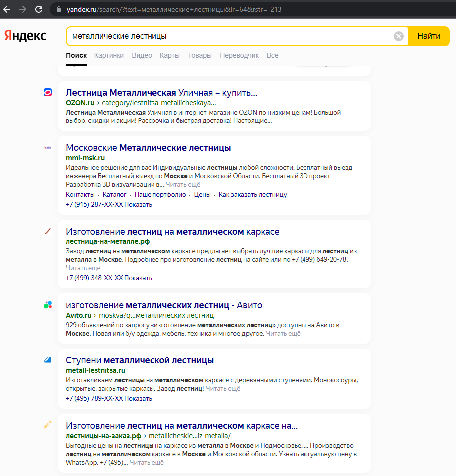Image resolution: width=456 pixels, height=476 pixels.
Task: Click the лестницы-на-заказ.рф favicon
Action: tap(48, 425)
